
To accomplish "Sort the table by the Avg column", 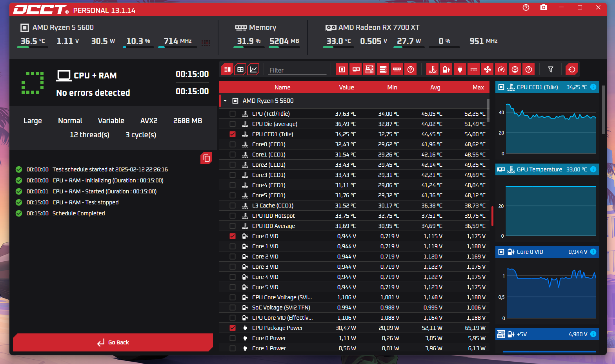I will pyautogui.click(x=435, y=87).
